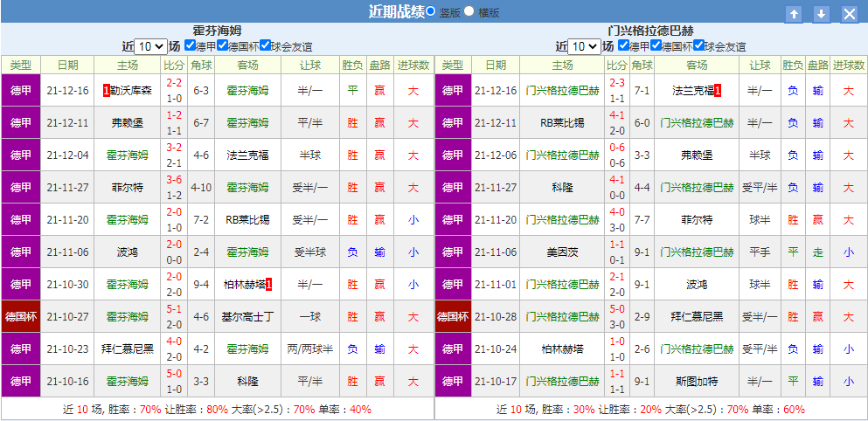Click 两/两球半 handicap cell
868x421 pixels.
coord(310,349)
